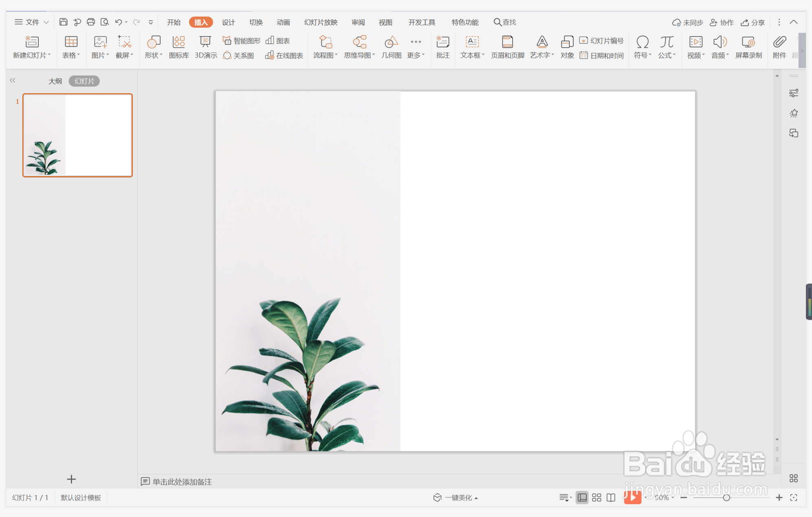Click the zoom in plus button
812x517 pixels.
[779, 497]
